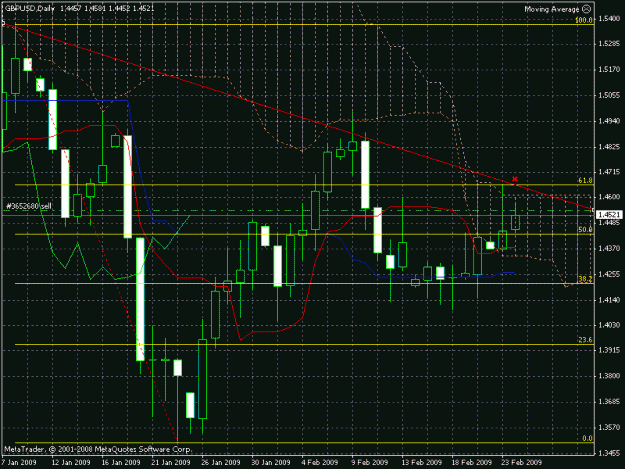This screenshot has width=625, height=469.
Task: Select the 100.0 Fibonacci level label
Action: (584, 20)
